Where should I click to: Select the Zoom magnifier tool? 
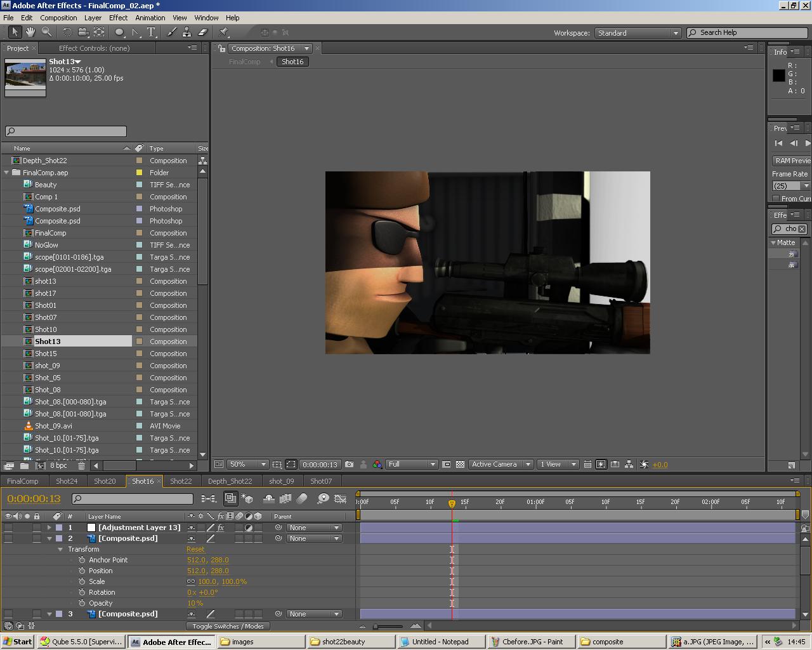tap(46, 32)
